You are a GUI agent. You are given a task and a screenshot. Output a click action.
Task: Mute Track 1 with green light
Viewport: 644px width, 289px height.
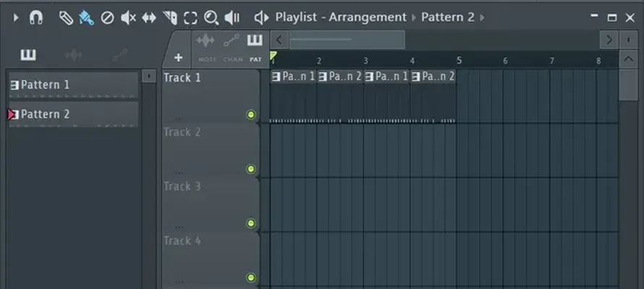pyautogui.click(x=250, y=114)
